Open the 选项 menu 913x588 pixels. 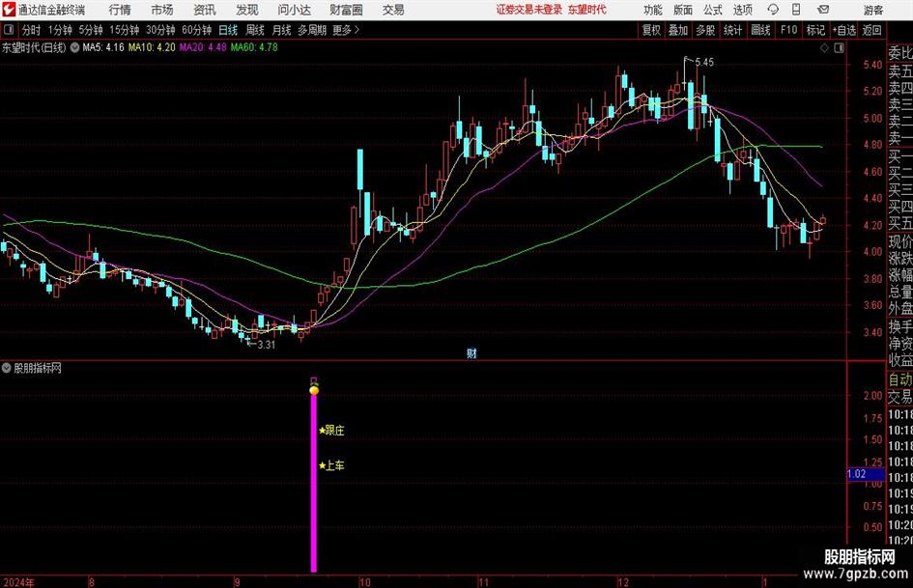click(743, 10)
